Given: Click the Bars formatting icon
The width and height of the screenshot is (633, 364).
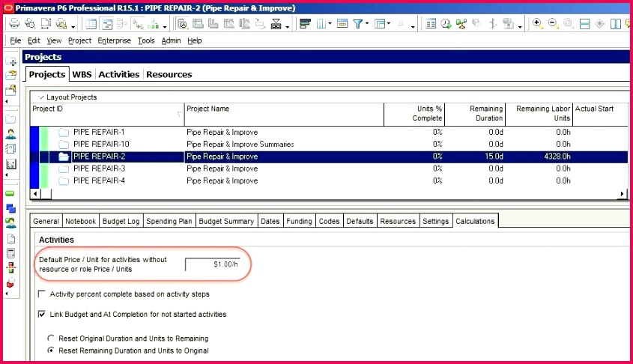Looking at the screenshot, I should point(305,24).
